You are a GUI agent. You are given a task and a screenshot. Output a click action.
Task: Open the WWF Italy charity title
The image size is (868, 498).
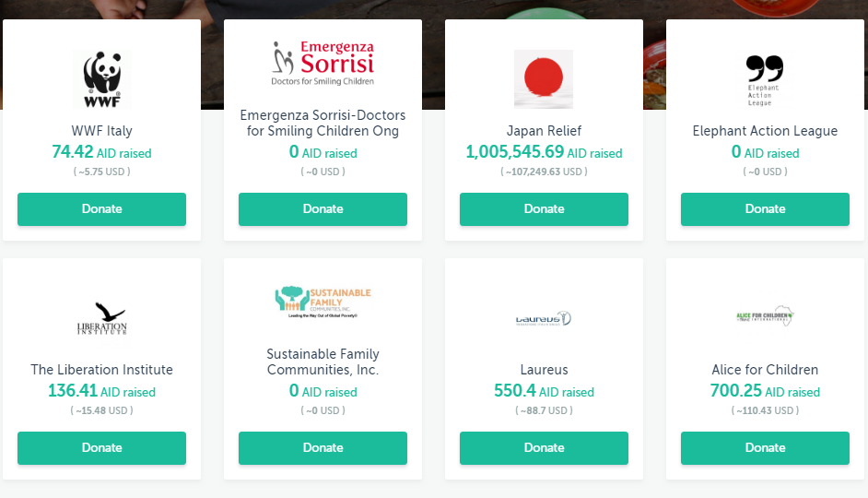101,131
